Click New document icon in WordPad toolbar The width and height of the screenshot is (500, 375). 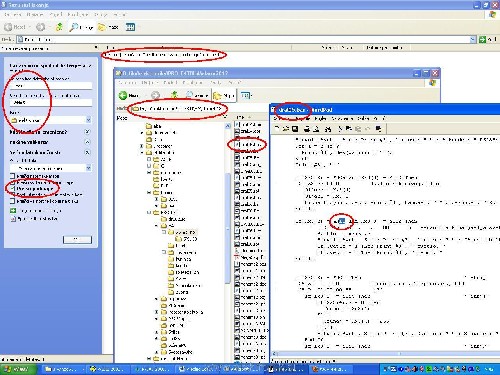click(277, 129)
